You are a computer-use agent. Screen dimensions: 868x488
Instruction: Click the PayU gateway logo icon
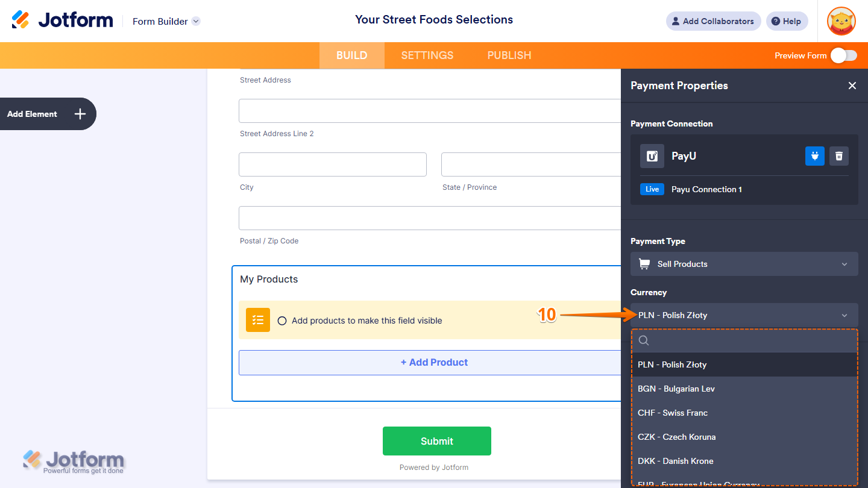[652, 156]
